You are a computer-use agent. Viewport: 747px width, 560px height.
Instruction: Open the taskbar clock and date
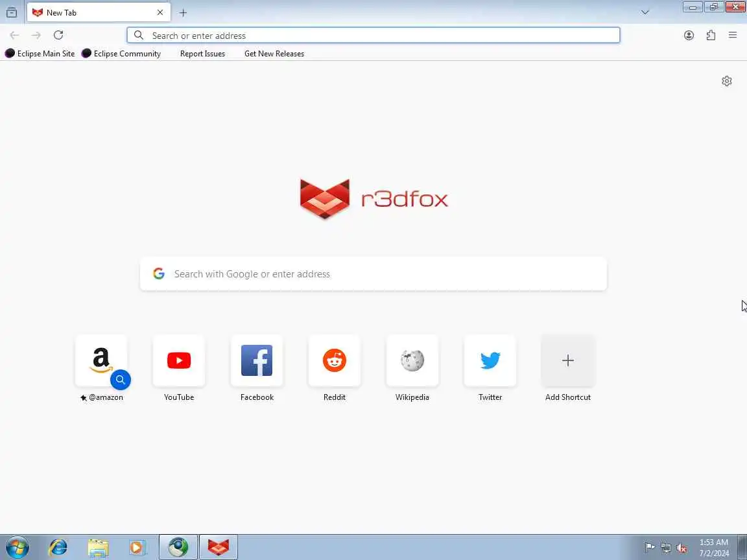714,548
